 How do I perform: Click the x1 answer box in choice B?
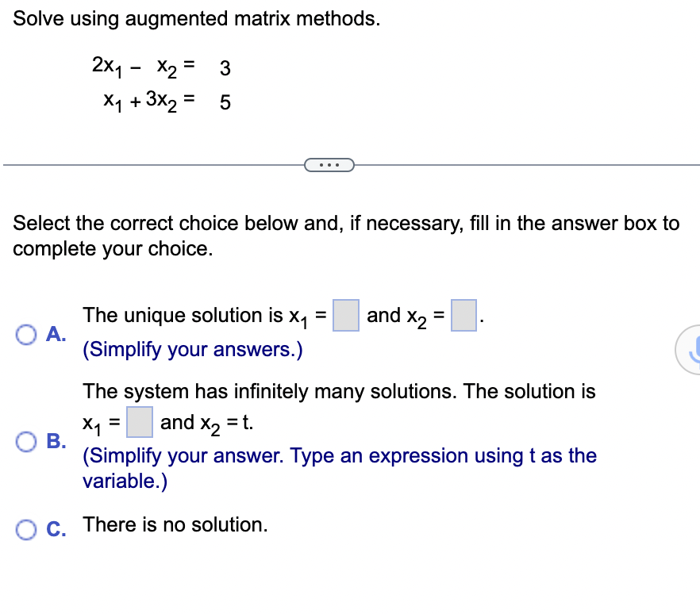[139, 422]
